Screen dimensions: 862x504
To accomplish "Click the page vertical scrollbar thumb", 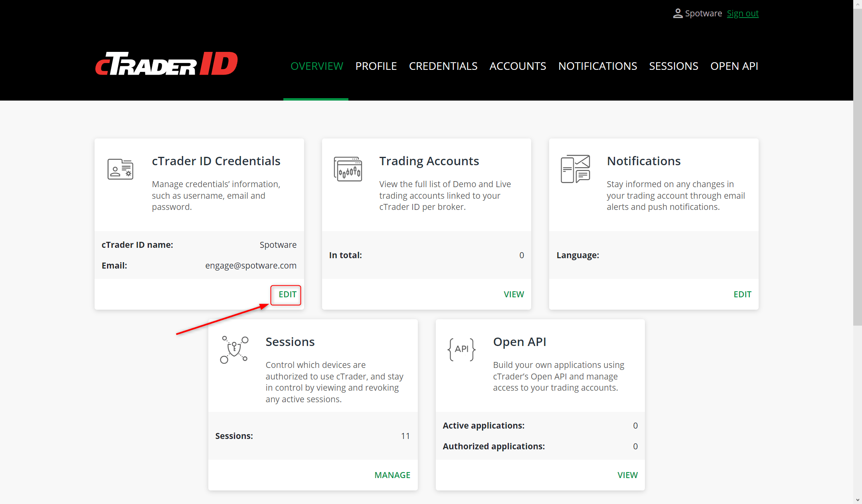I will pyautogui.click(x=858, y=167).
